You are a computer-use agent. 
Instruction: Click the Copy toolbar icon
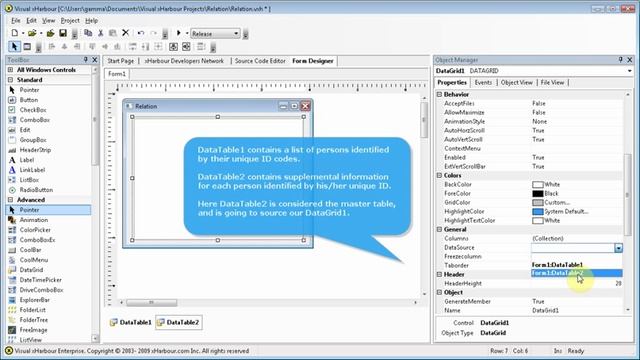point(88,33)
